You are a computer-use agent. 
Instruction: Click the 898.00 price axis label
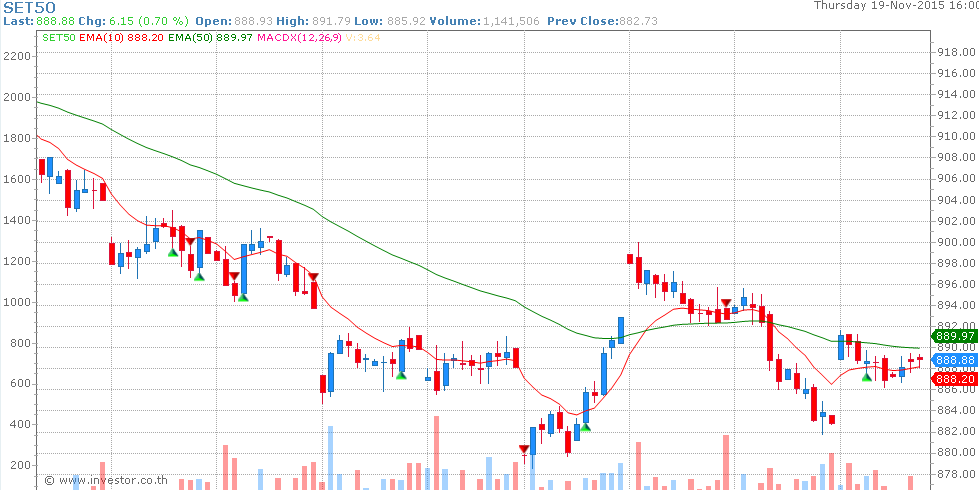957,263
